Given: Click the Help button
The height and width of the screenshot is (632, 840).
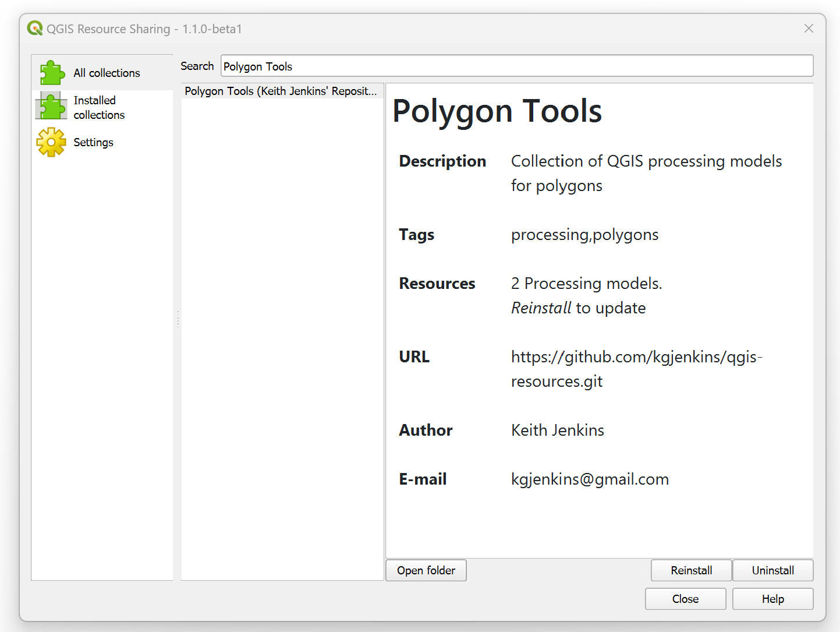Looking at the screenshot, I should point(772,599).
